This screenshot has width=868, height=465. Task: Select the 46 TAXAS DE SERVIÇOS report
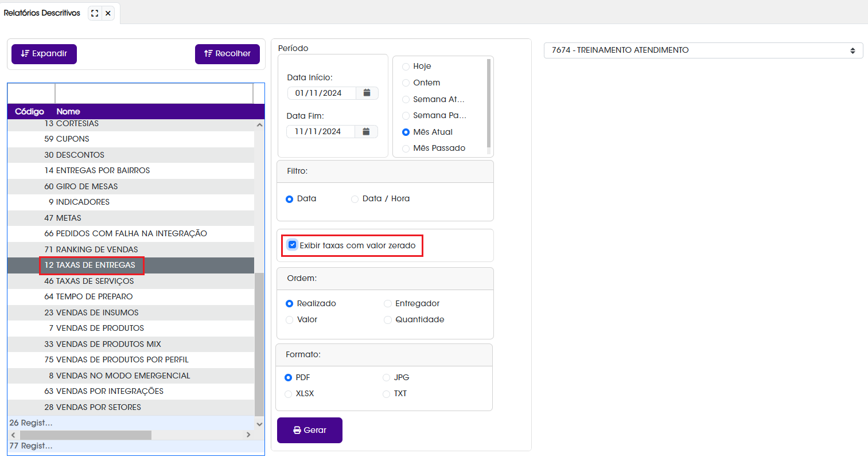click(131, 282)
